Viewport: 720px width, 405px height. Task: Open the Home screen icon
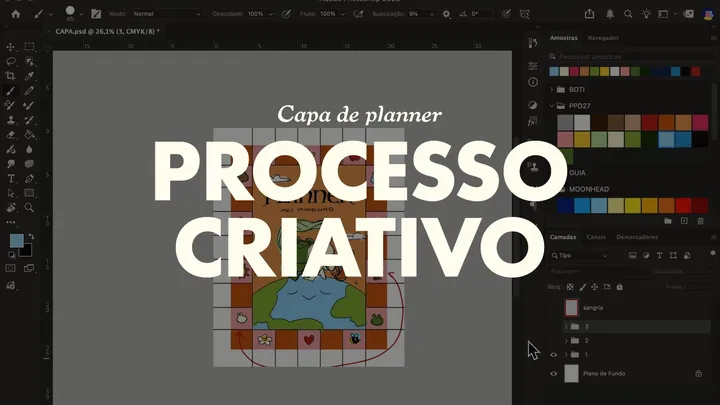click(x=16, y=14)
